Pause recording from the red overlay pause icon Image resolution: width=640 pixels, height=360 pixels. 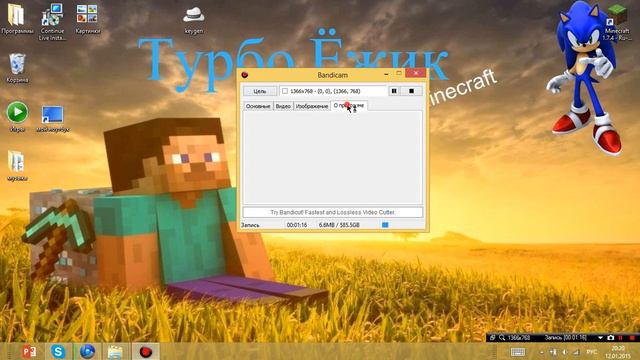(x=621, y=338)
